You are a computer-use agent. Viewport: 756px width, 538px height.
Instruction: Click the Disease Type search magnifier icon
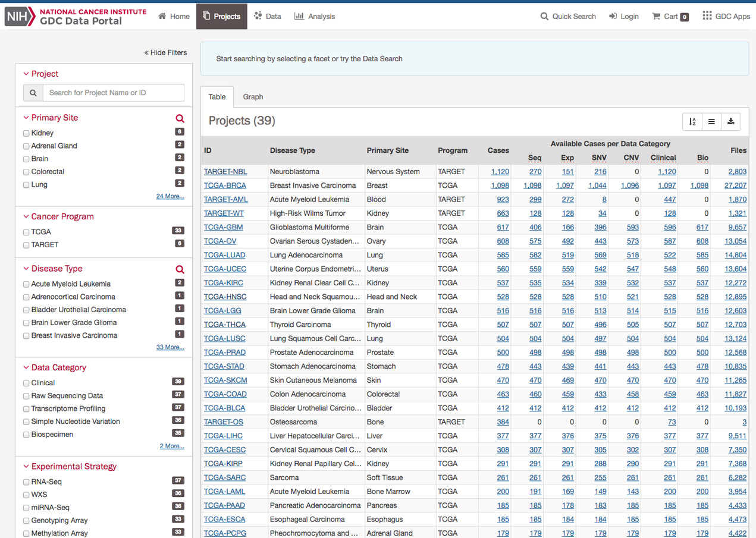pos(180,269)
